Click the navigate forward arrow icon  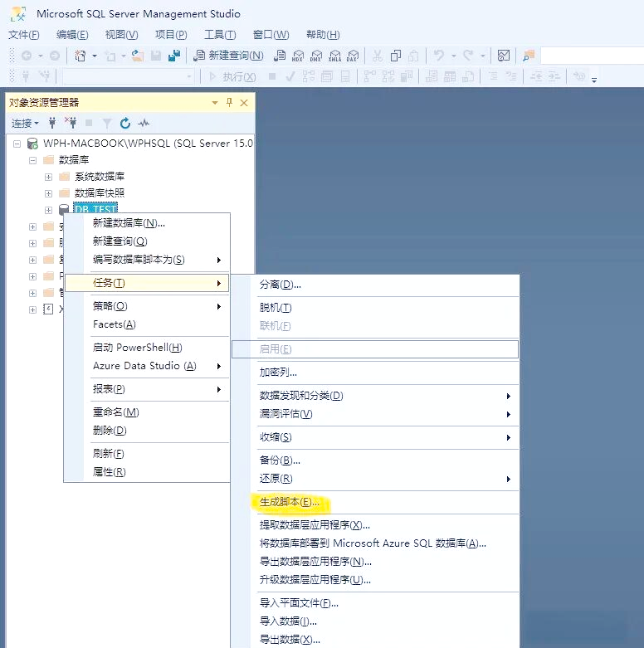[55, 56]
